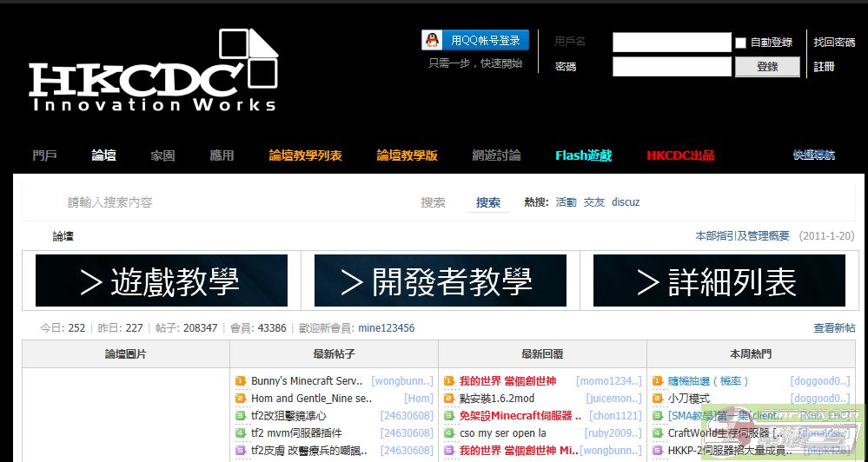The width and height of the screenshot is (868, 462).
Task: Open the 快捷導航 quick navigation dropdown
Action: point(813,155)
